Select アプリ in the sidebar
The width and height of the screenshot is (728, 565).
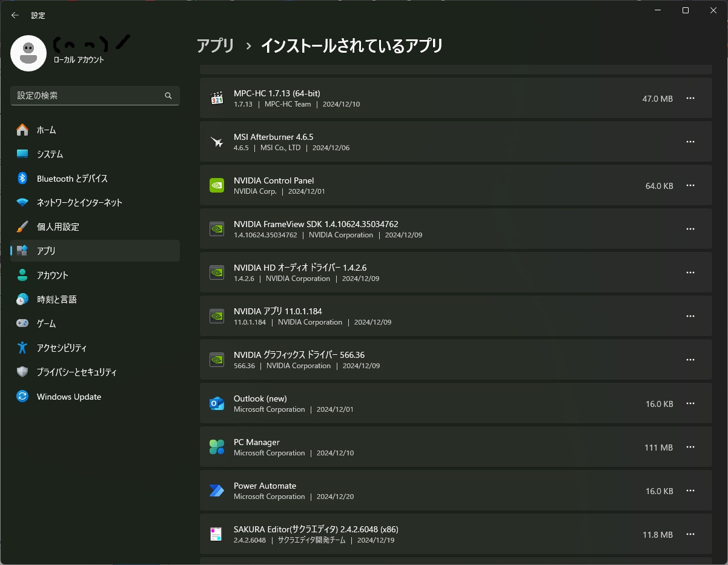[x=95, y=251]
